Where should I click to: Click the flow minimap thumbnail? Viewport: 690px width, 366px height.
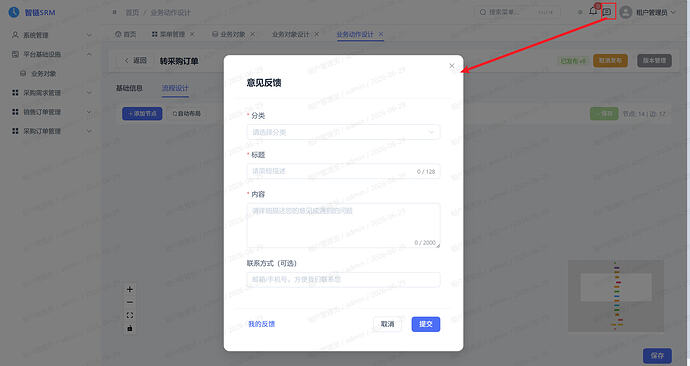click(616, 296)
